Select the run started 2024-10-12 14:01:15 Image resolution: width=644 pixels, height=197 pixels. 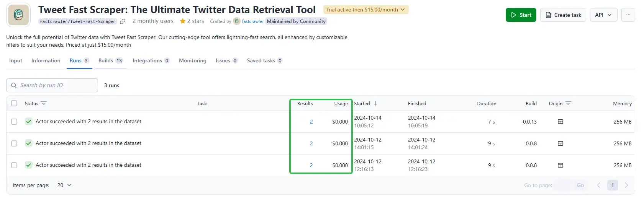[x=14, y=143]
